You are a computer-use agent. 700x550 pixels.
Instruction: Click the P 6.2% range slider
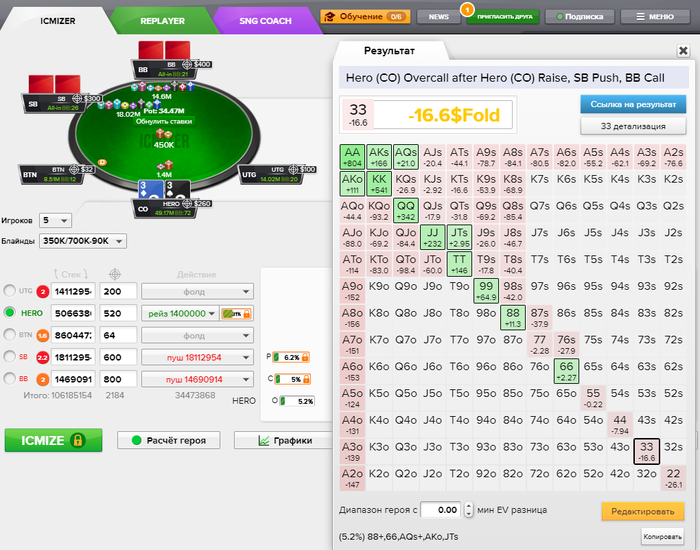[291, 357]
